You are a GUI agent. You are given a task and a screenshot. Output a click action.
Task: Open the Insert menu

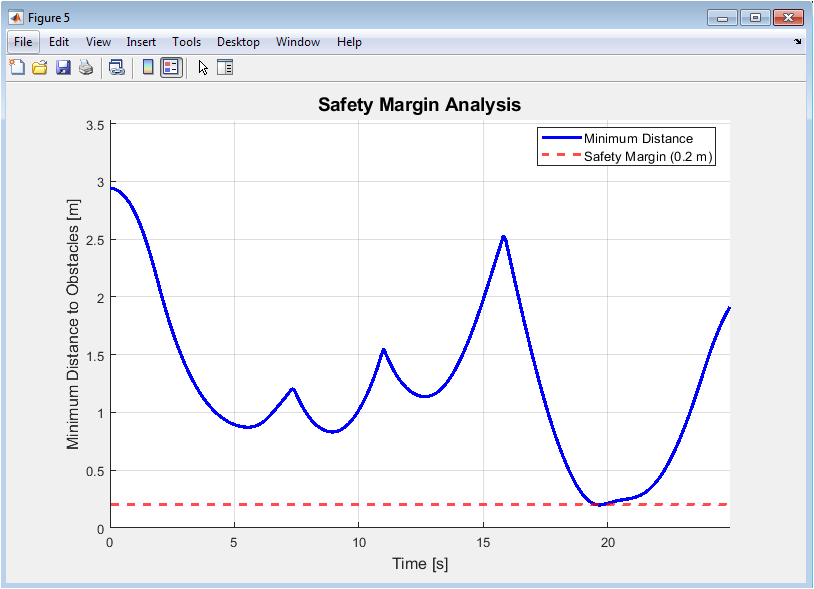[141, 42]
